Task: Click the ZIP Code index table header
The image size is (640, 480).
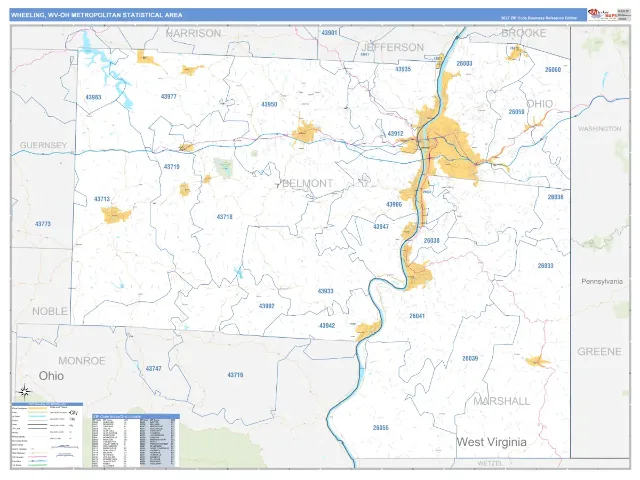Action: (136, 416)
